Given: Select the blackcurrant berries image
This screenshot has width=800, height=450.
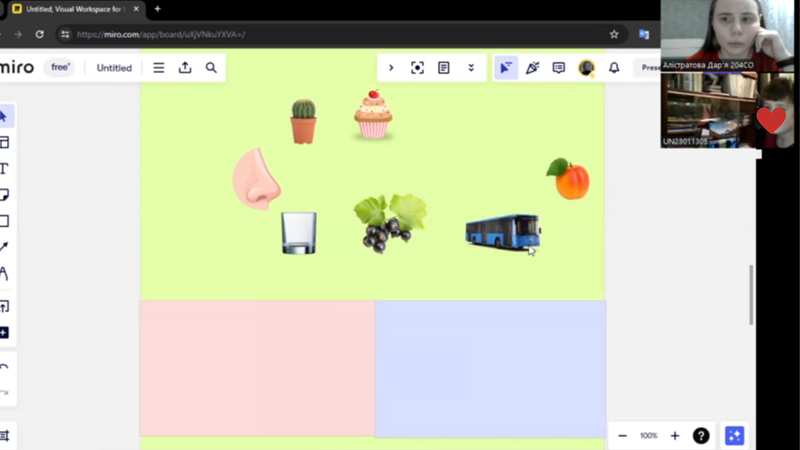Looking at the screenshot, I should (x=390, y=222).
